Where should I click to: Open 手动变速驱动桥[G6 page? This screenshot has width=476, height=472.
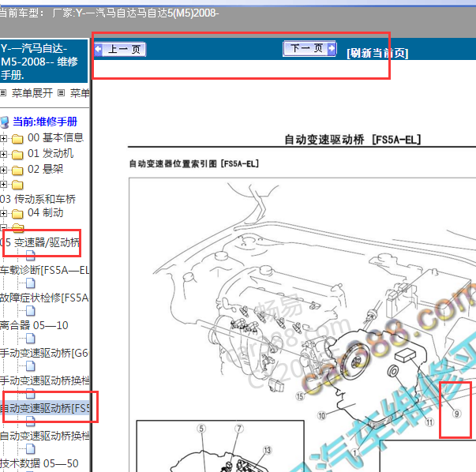[44, 353]
